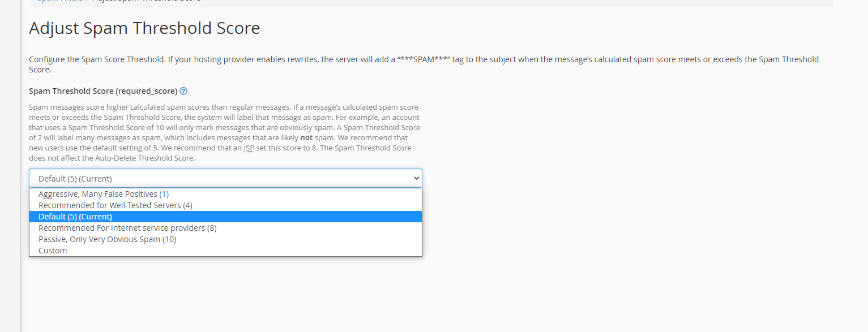Click the highlighted current selection row

[225, 216]
